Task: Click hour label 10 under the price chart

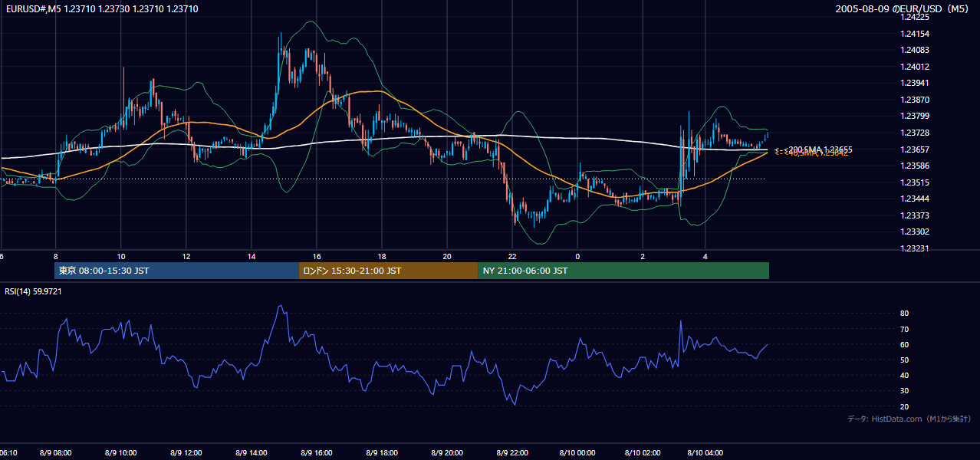Action: pyautogui.click(x=120, y=257)
